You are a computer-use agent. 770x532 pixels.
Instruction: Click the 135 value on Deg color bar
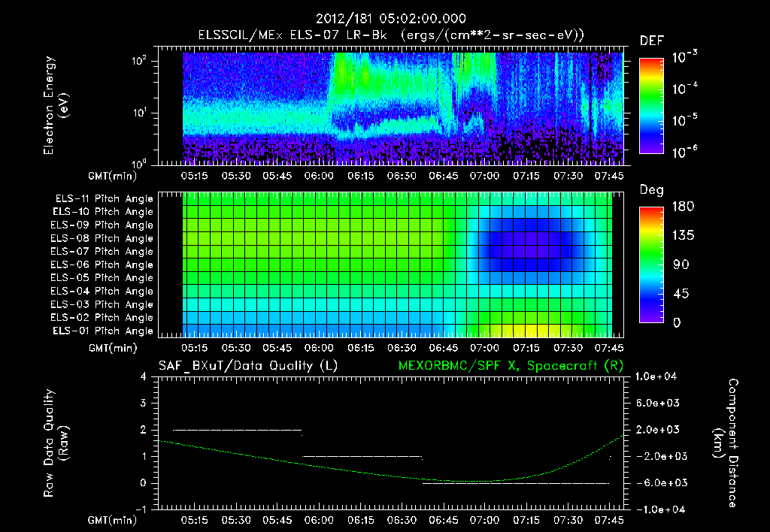click(683, 235)
